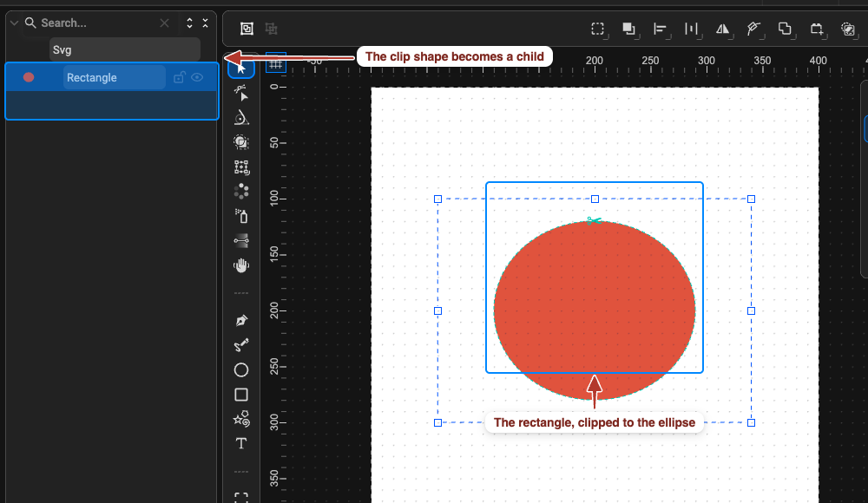Clear the layer search with X

(164, 23)
